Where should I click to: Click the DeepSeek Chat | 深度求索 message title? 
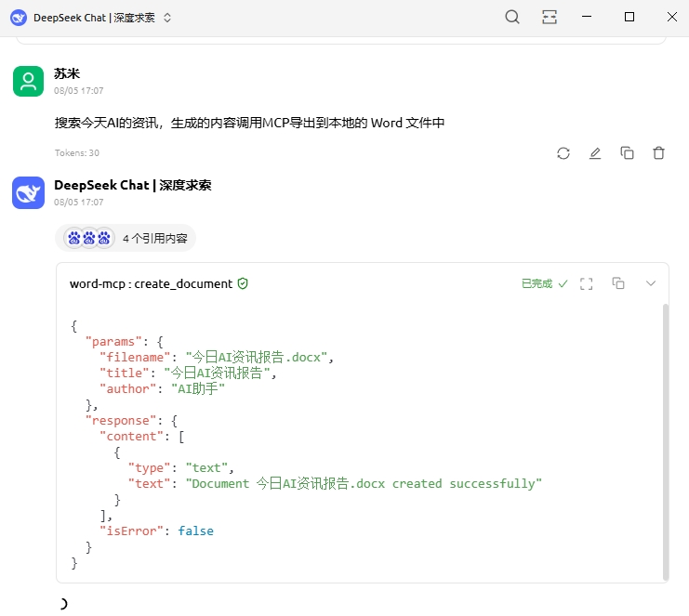[133, 185]
